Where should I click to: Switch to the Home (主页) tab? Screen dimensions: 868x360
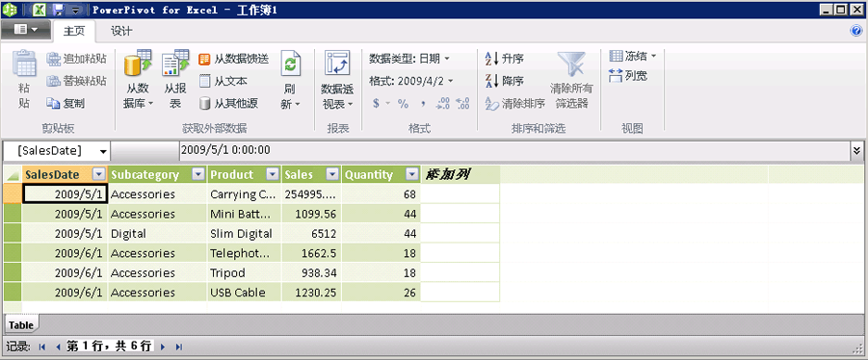pyautogui.click(x=73, y=31)
